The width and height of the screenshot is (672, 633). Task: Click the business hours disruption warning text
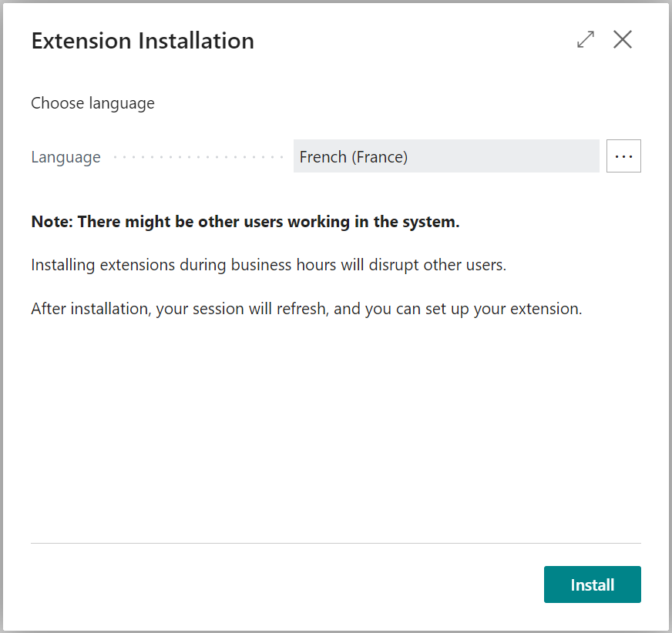[x=269, y=265]
